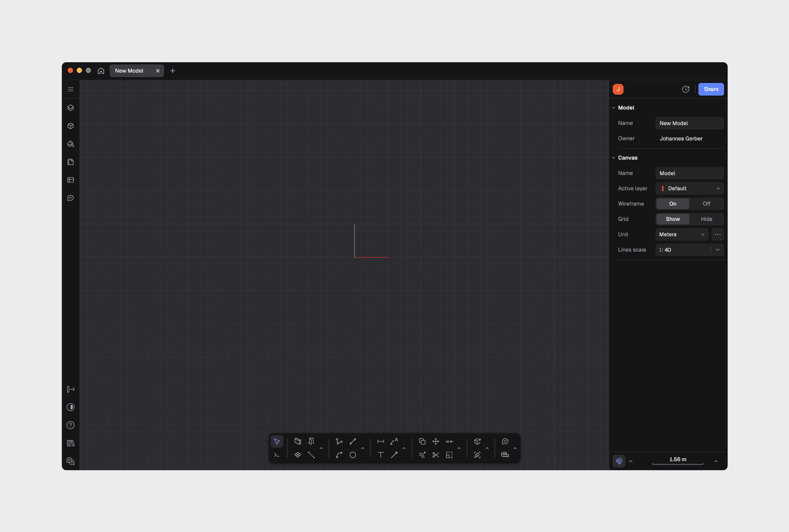This screenshot has width=789, height=532.
Task: Set Grid to Show
Action: (x=673, y=219)
